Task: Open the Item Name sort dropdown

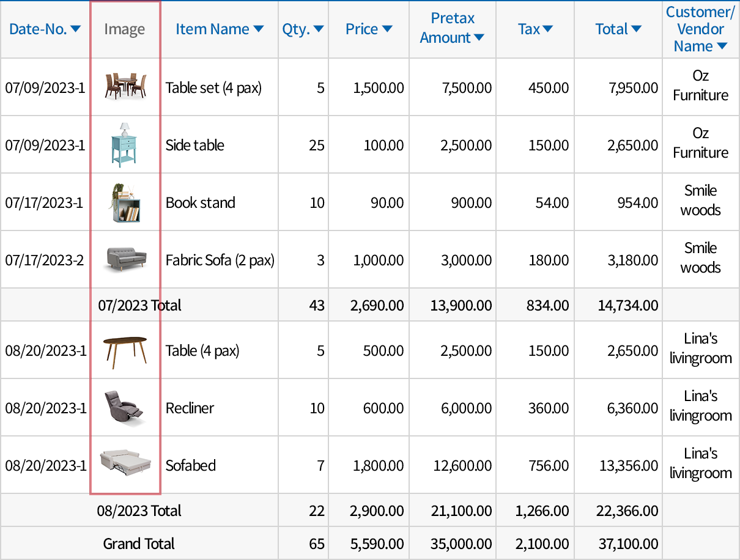Action: [x=258, y=29]
